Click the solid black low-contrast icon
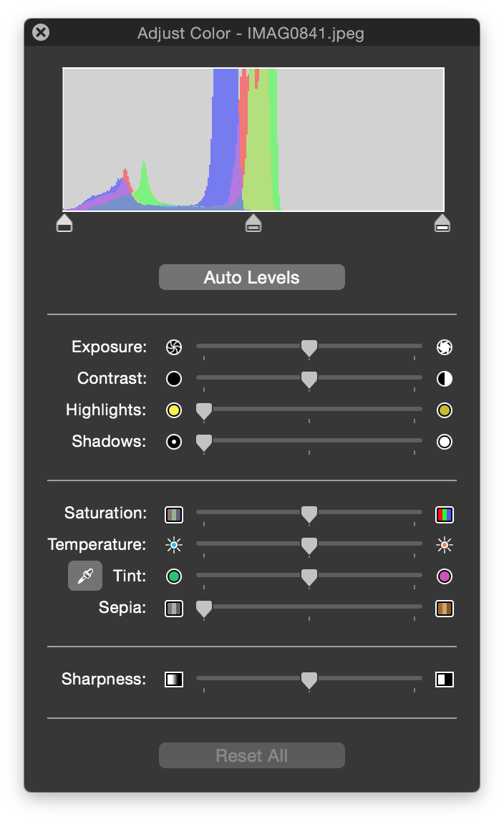Screen dimensions: 504x822 (x=173, y=378)
